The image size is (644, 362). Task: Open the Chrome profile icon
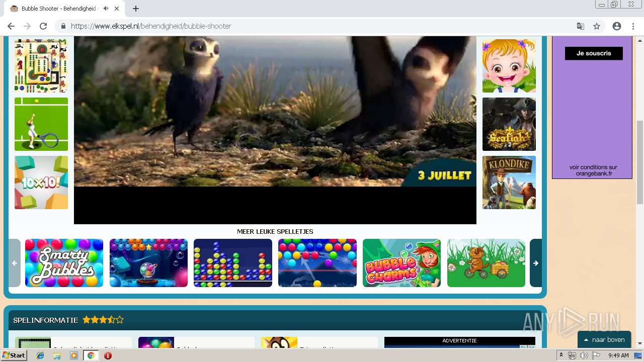617,26
